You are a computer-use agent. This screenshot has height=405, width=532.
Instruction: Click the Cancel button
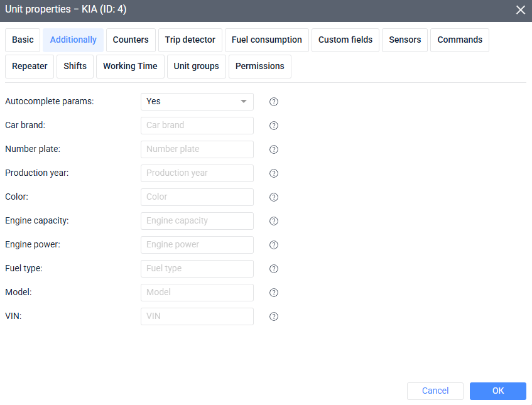435,391
